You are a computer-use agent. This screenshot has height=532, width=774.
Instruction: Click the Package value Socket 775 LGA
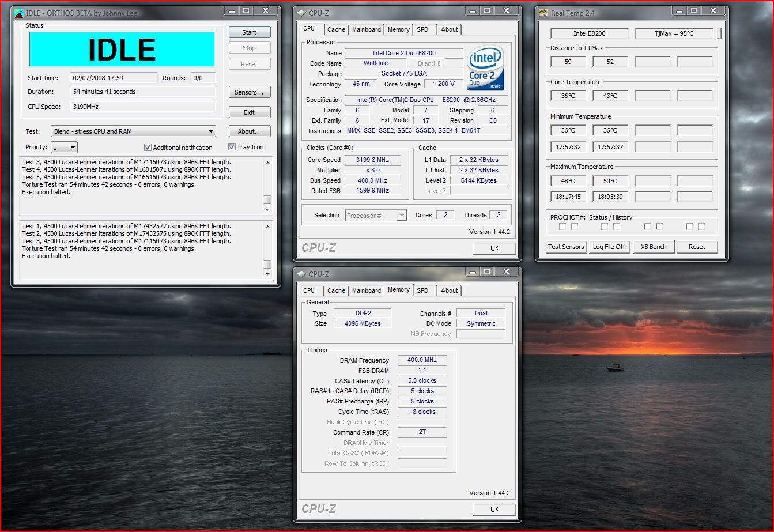pyautogui.click(x=404, y=74)
